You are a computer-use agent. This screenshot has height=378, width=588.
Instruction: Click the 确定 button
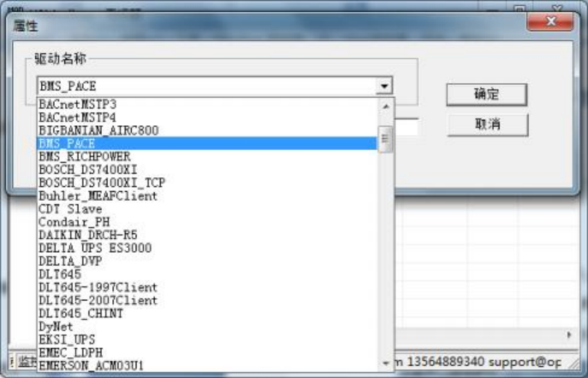point(487,94)
